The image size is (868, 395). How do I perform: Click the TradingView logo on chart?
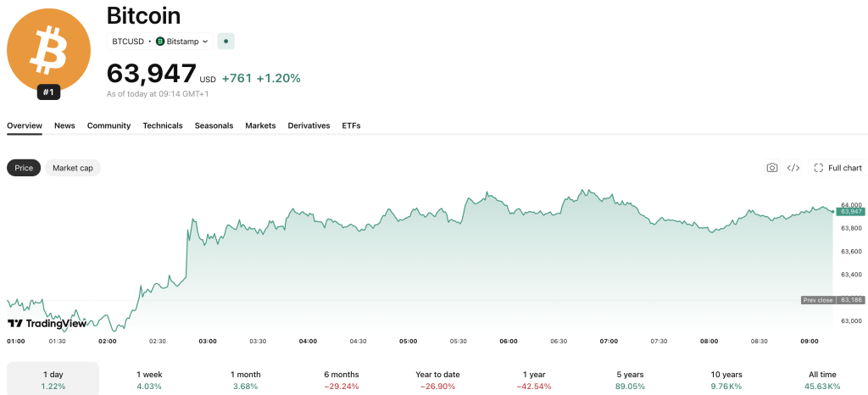(x=47, y=324)
